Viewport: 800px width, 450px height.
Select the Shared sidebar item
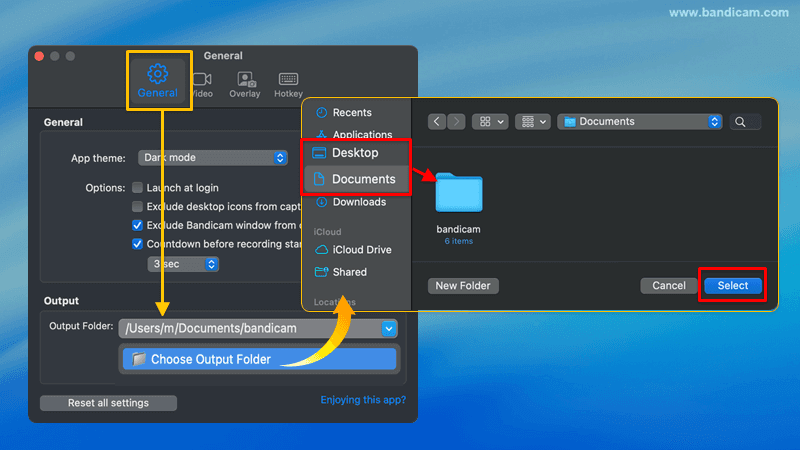[349, 272]
